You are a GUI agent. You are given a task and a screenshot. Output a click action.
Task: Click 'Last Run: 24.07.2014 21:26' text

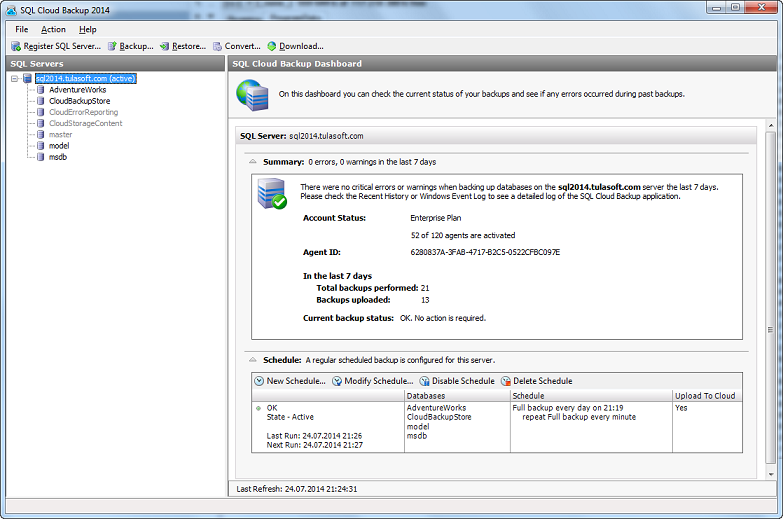click(314, 436)
